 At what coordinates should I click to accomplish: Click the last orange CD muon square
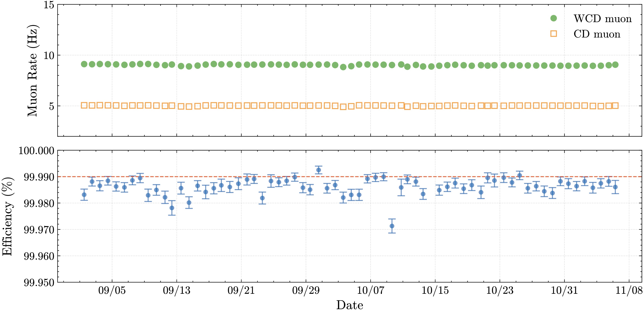[x=615, y=106]
